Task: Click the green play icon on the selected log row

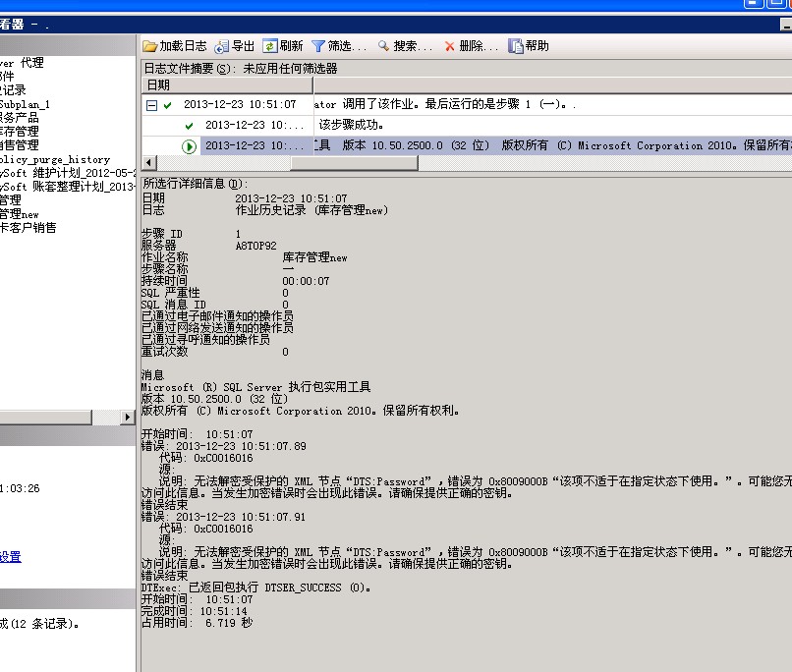Action: [190, 146]
